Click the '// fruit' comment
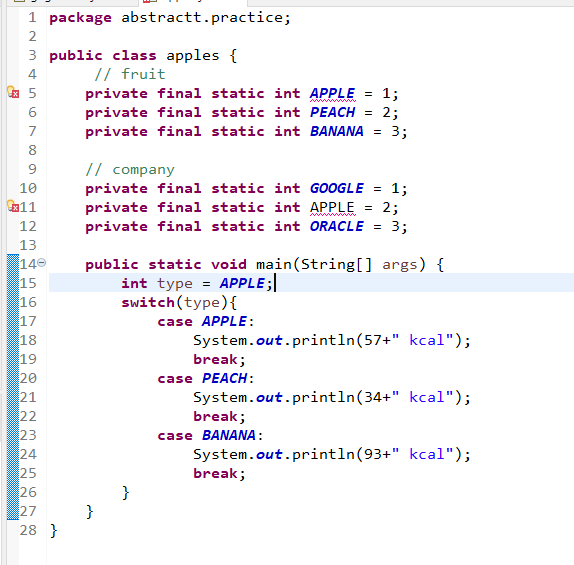The image size is (574, 565). point(130,74)
